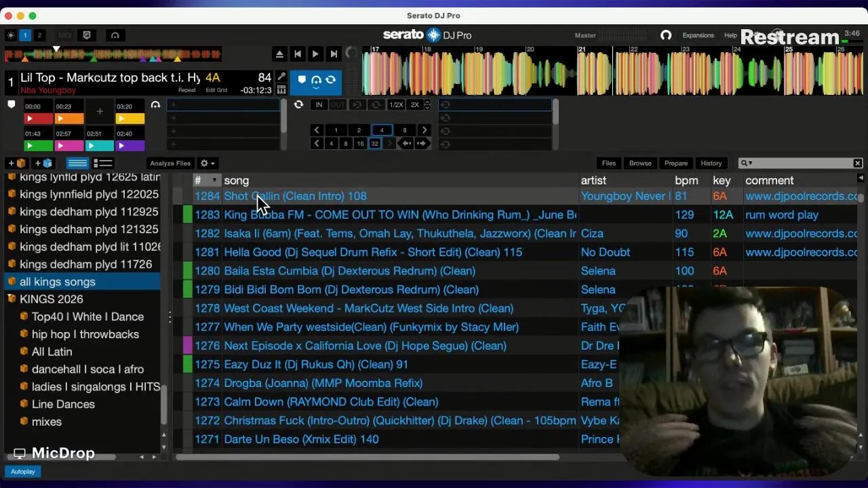Open the key/pitch piano icon

[x=281, y=89]
